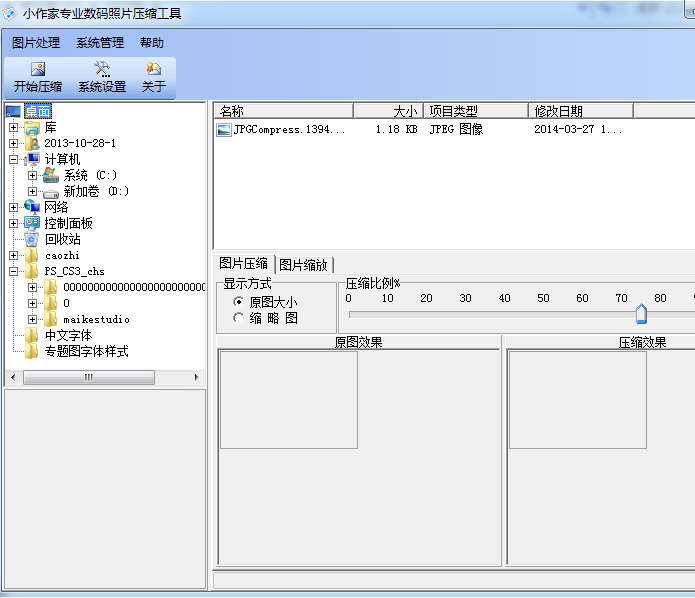Click the 开始压缩 toolbar icon
695x598 pixels.
coord(38,69)
